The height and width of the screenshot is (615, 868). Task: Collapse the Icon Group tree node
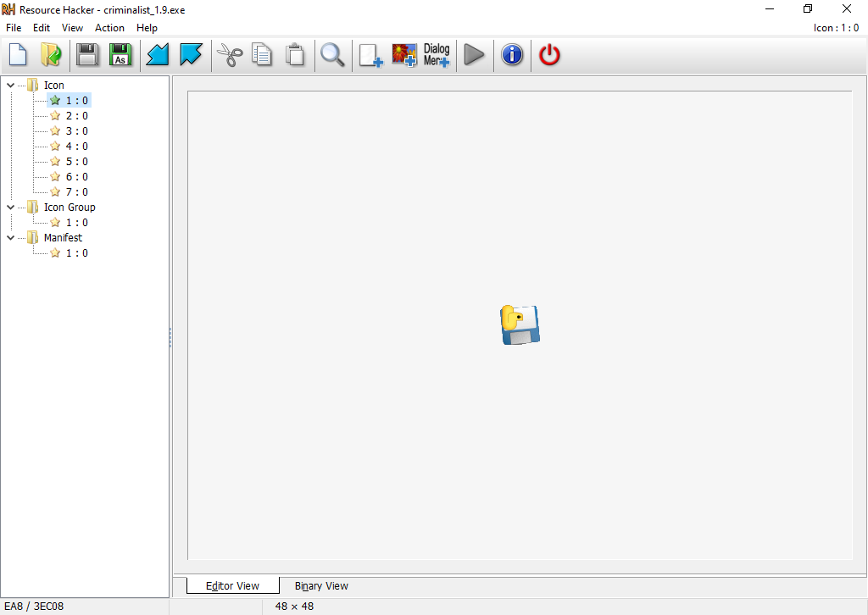point(10,208)
